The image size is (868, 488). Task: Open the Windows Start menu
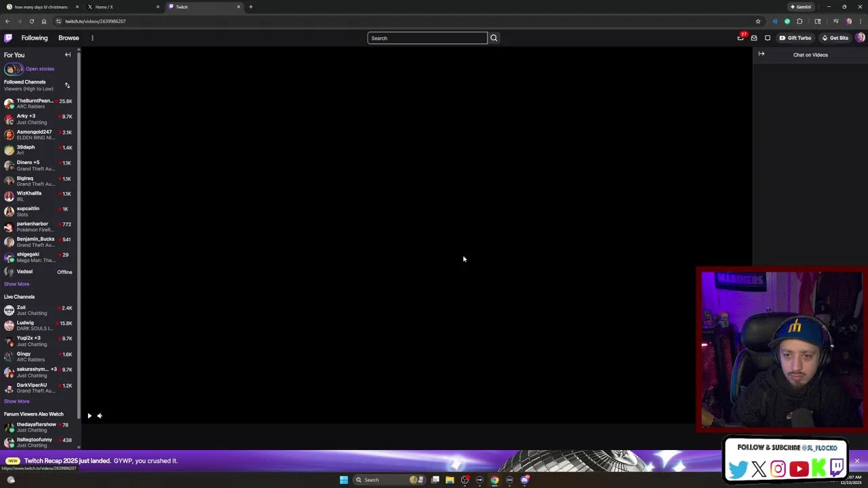pyautogui.click(x=344, y=480)
